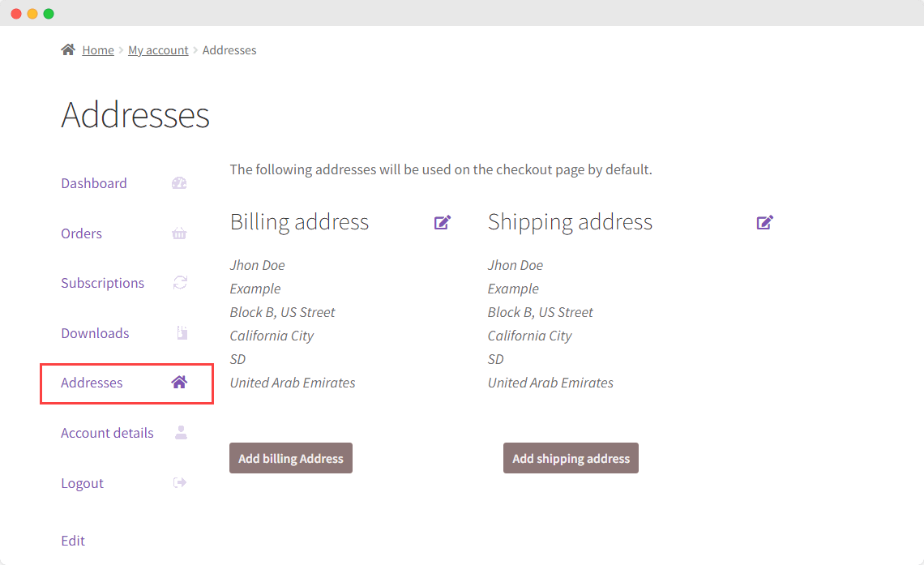Open the billing address edit pencil icon
The image size is (924, 565).
click(443, 221)
